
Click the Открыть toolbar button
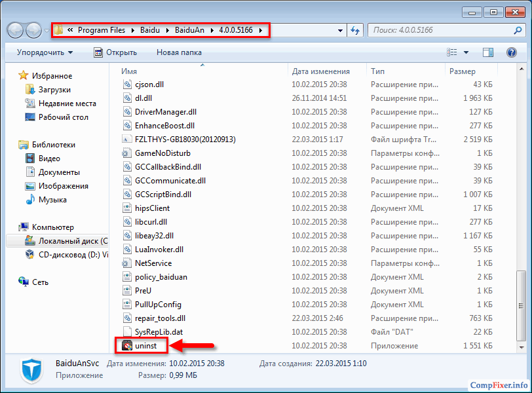(x=115, y=52)
